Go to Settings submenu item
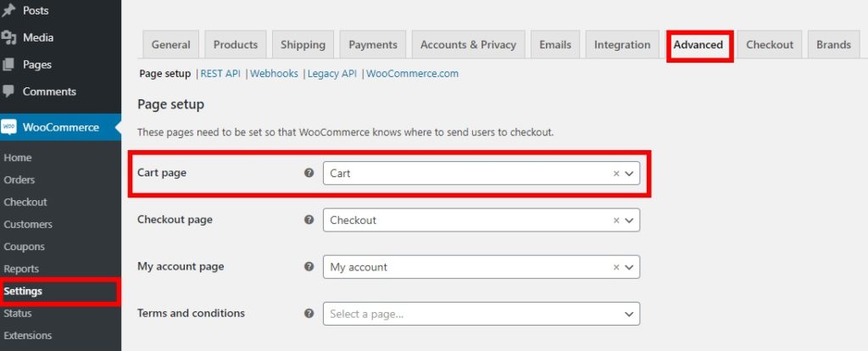The width and height of the screenshot is (868, 351). pos(23,291)
